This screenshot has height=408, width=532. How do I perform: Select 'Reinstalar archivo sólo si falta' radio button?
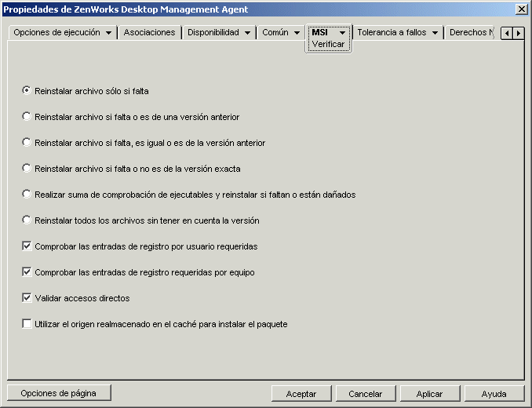(27, 90)
